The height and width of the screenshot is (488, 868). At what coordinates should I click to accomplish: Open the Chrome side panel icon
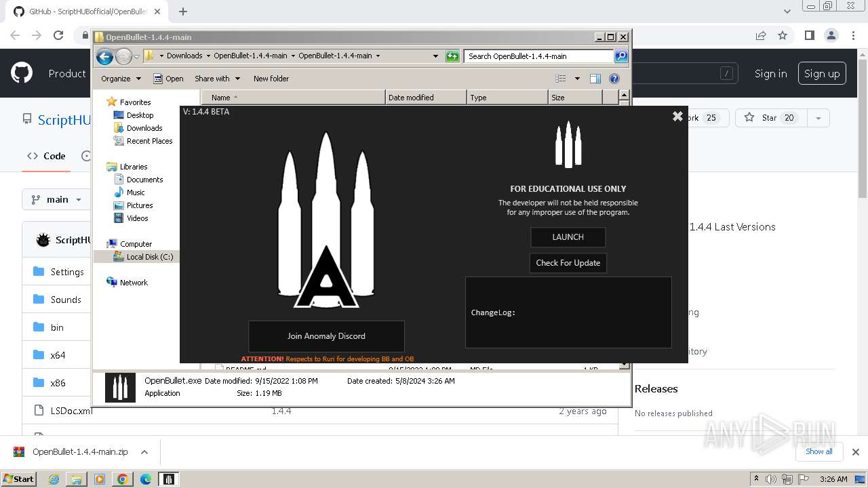click(809, 35)
